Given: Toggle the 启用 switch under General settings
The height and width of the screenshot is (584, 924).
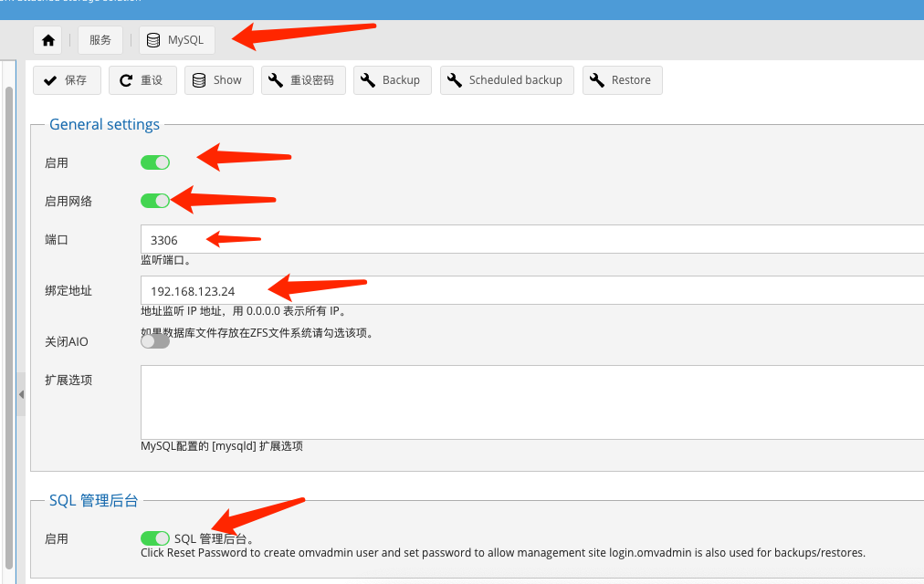Looking at the screenshot, I should 155,162.
